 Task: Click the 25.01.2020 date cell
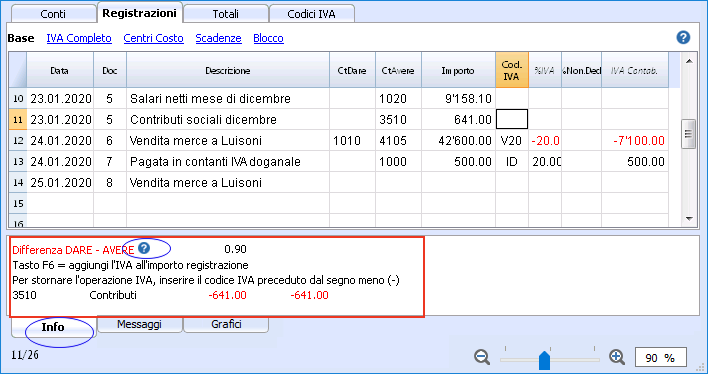tap(60, 182)
